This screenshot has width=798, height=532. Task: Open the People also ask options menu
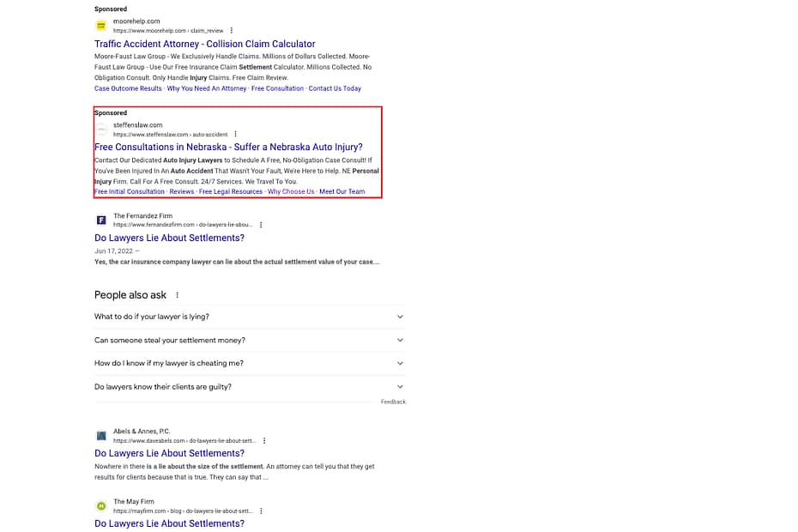pyautogui.click(x=177, y=295)
